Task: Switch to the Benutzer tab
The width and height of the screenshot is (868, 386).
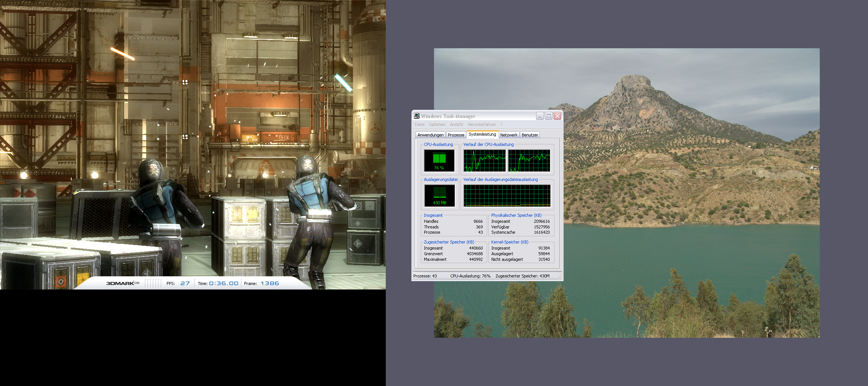Action: coord(530,135)
